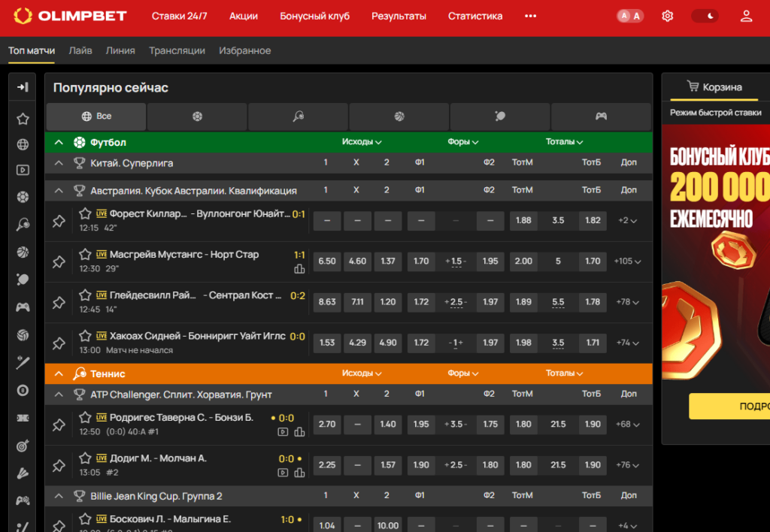
Task: Pin the Хакоах Сидней match
Action: pyautogui.click(x=59, y=343)
